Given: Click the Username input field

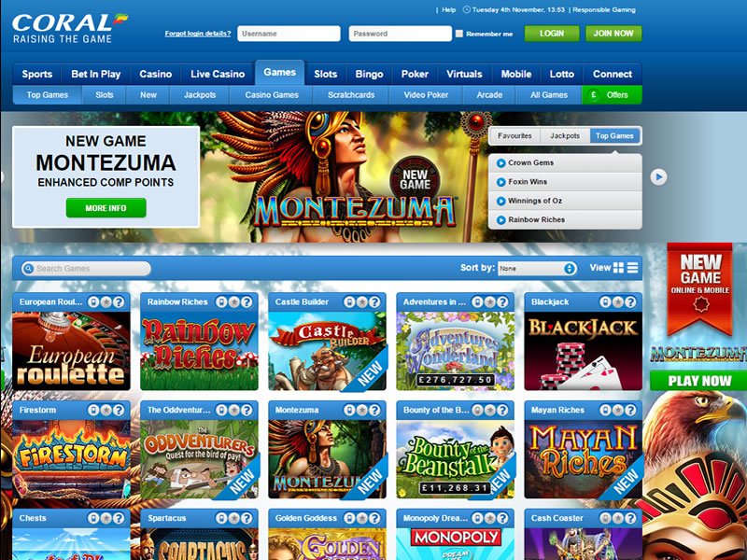Looking at the screenshot, I should [x=289, y=34].
